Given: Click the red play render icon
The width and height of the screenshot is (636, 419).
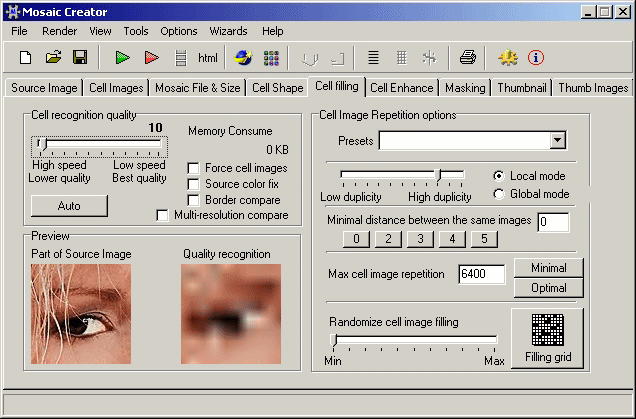Looking at the screenshot, I should tap(152, 58).
